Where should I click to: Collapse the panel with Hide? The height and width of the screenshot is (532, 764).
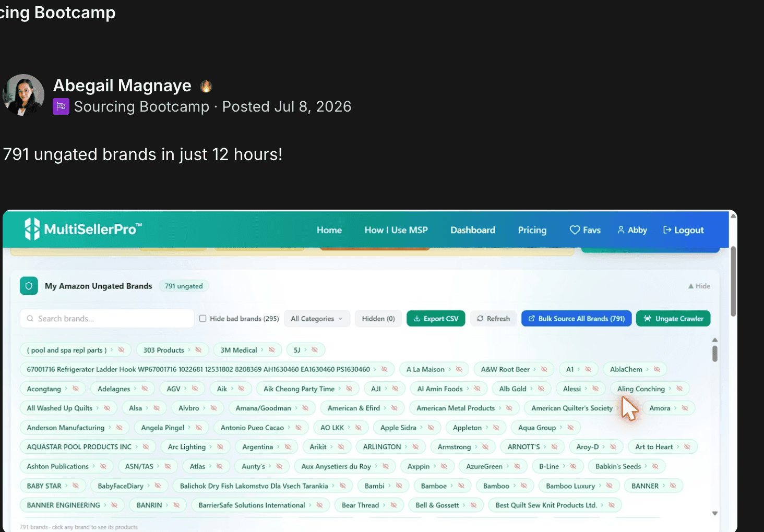click(699, 286)
